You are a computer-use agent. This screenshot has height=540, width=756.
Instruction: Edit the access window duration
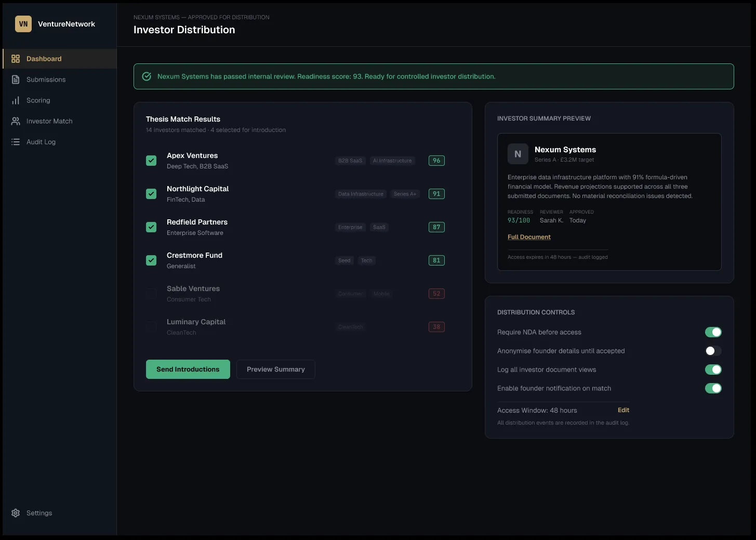pos(624,410)
